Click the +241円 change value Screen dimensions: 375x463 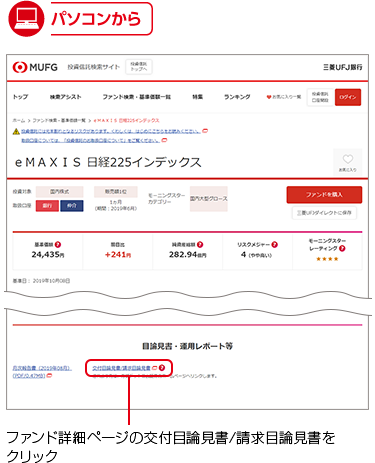(x=118, y=255)
